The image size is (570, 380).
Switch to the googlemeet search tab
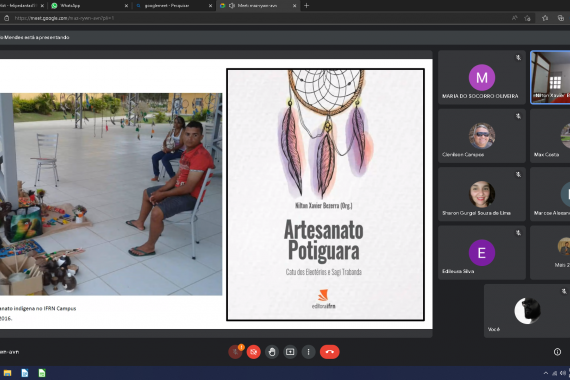(173, 5)
